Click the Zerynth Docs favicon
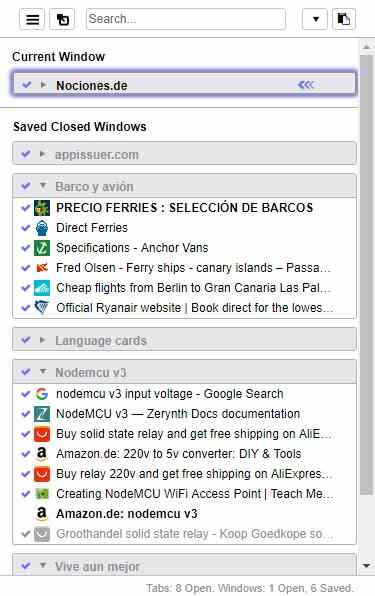The image size is (375, 596). coord(42,414)
